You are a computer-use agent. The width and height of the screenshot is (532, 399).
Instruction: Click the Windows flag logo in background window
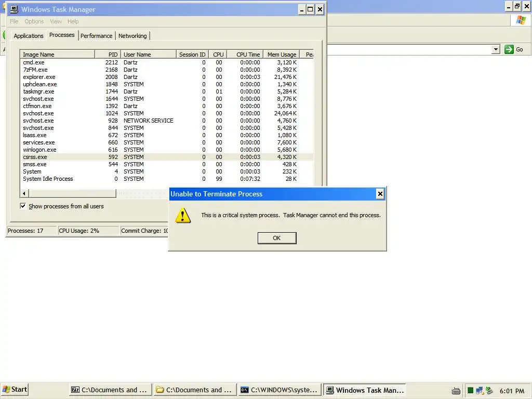[x=521, y=20]
